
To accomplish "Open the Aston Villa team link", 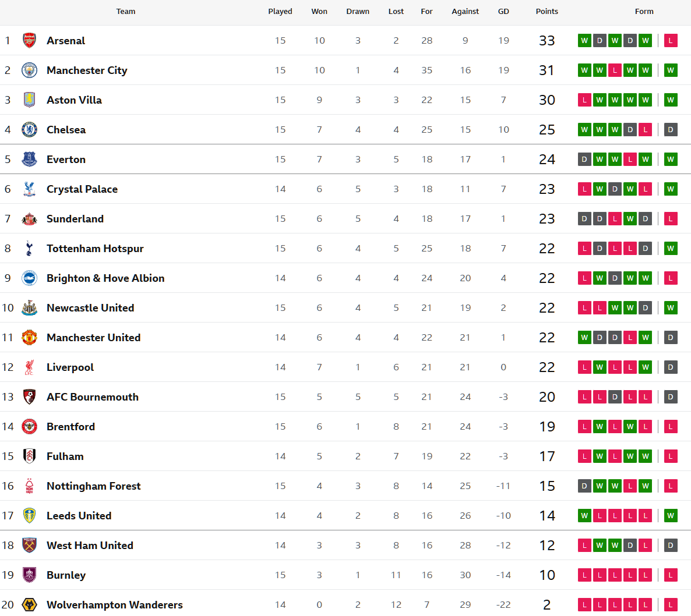I will pyautogui.click(x=74, y=100).
